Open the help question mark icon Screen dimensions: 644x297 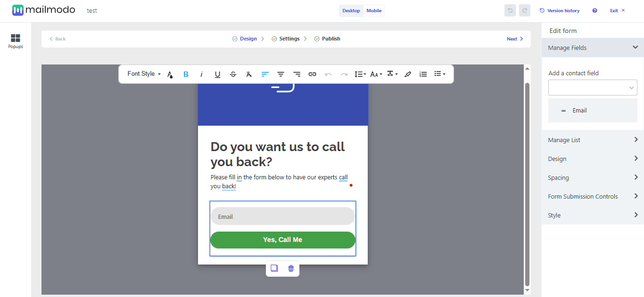594,10
